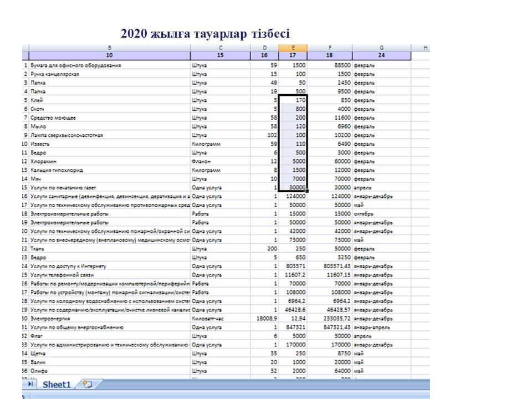Click the header cell labeled 10
Screen dimensions: 532x399
(110, 55)
